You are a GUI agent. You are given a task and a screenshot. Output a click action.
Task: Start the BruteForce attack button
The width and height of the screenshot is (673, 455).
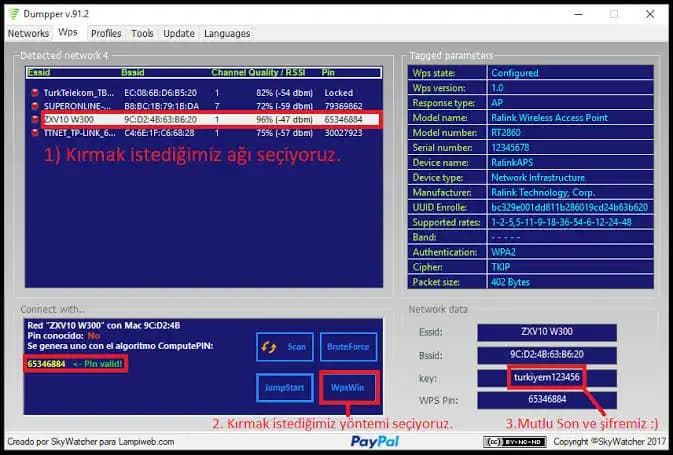point(347,347)
